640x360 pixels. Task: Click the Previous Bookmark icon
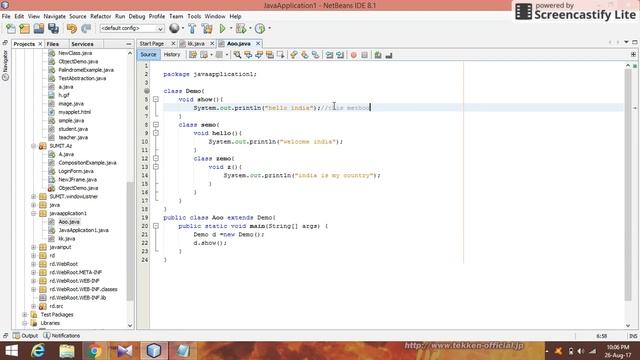293,55
